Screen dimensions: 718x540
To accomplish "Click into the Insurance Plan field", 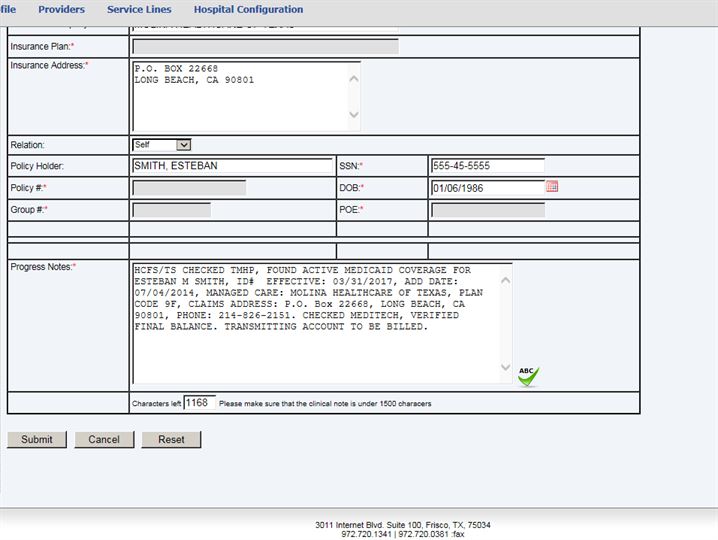I will (265, 47).
